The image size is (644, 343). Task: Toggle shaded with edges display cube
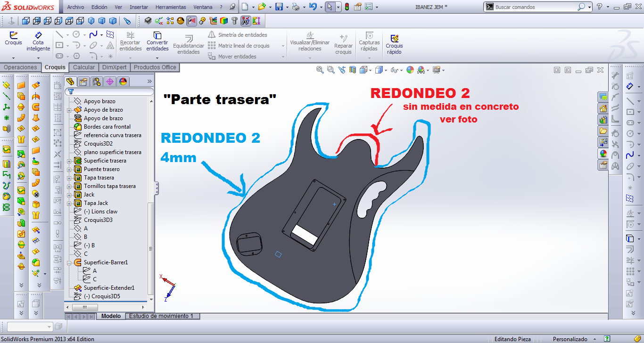[379, 70]
